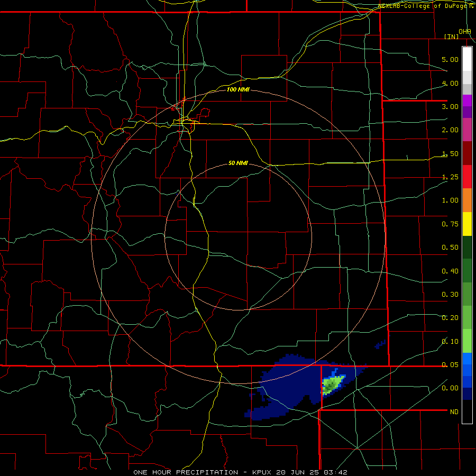The image size is (476, 476).
Task: Click the 0.00 legend value
Action: coord(450,388)
